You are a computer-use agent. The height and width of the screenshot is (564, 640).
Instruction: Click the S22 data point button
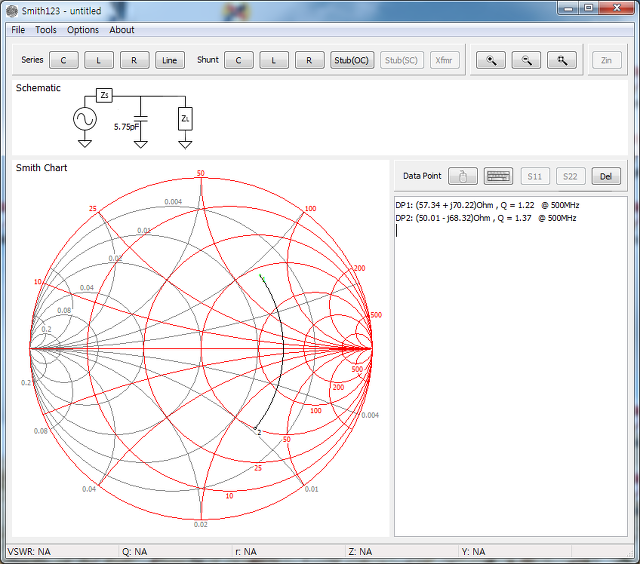click(571, 176)
